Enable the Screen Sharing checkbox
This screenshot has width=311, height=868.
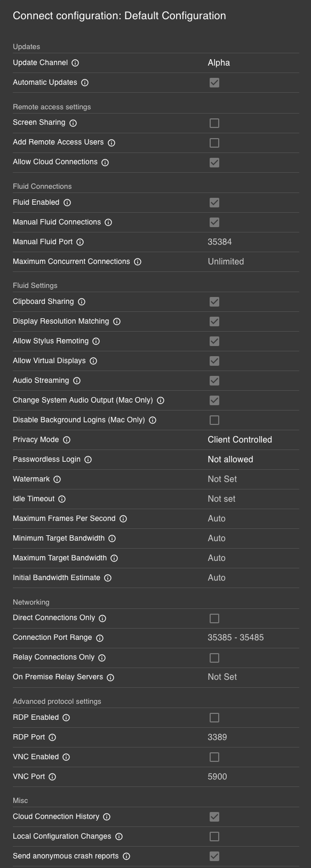[x=214, y=123]
